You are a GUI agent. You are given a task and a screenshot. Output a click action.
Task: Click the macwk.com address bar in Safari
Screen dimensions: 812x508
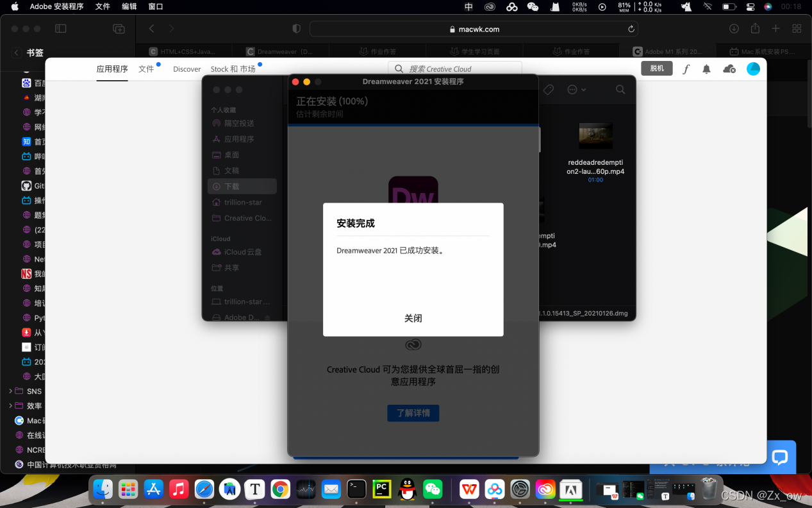[473, 29]
